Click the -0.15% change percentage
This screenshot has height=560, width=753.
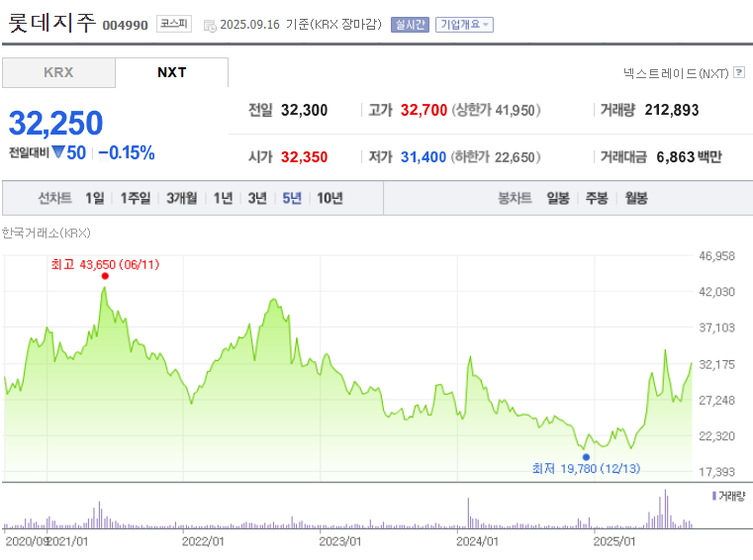[127, 153]
